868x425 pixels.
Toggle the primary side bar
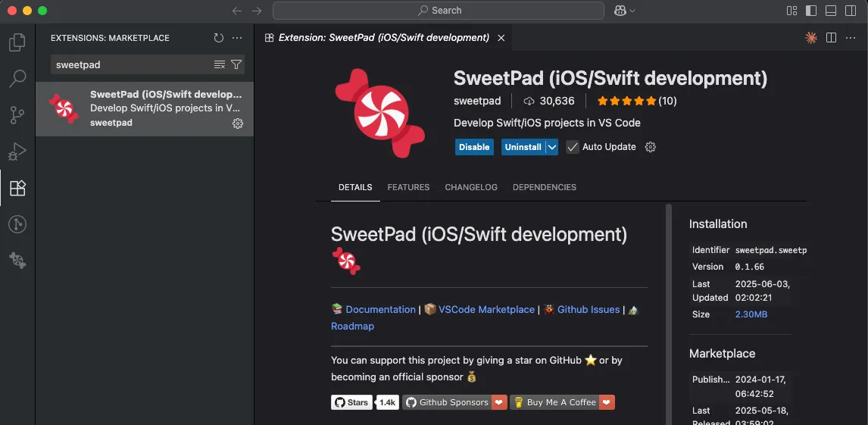[811, 11]
